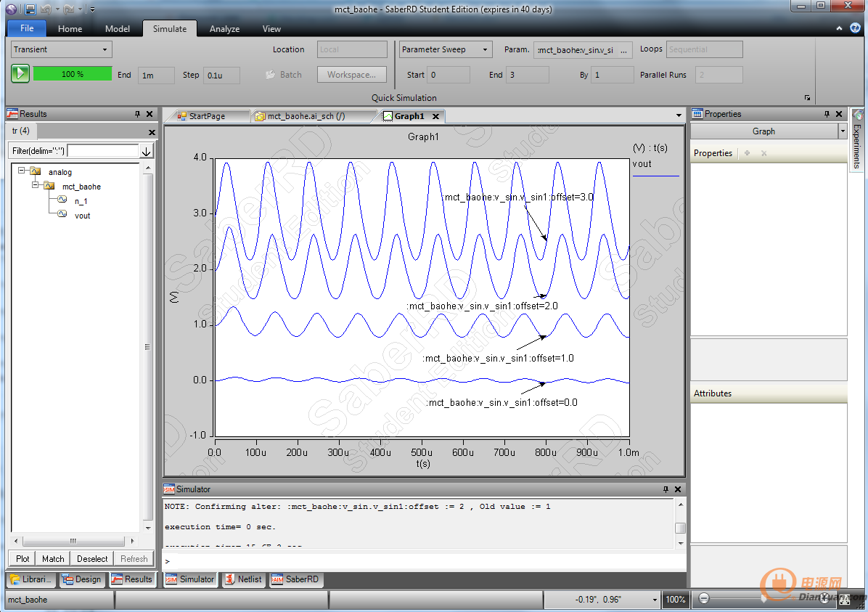The height and width of the screenshot is (612, 868).
Task: Close the tr (4) results tab
Action: click(x=152, y=132)
